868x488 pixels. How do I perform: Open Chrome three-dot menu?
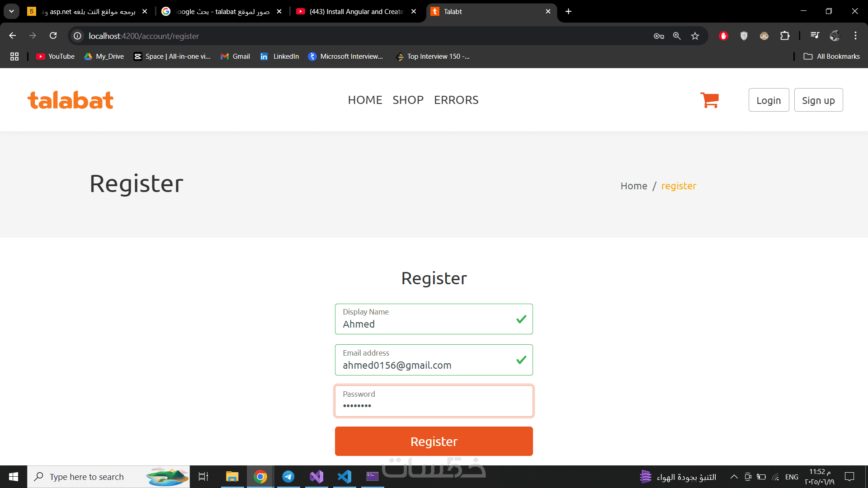coord(855,36)
